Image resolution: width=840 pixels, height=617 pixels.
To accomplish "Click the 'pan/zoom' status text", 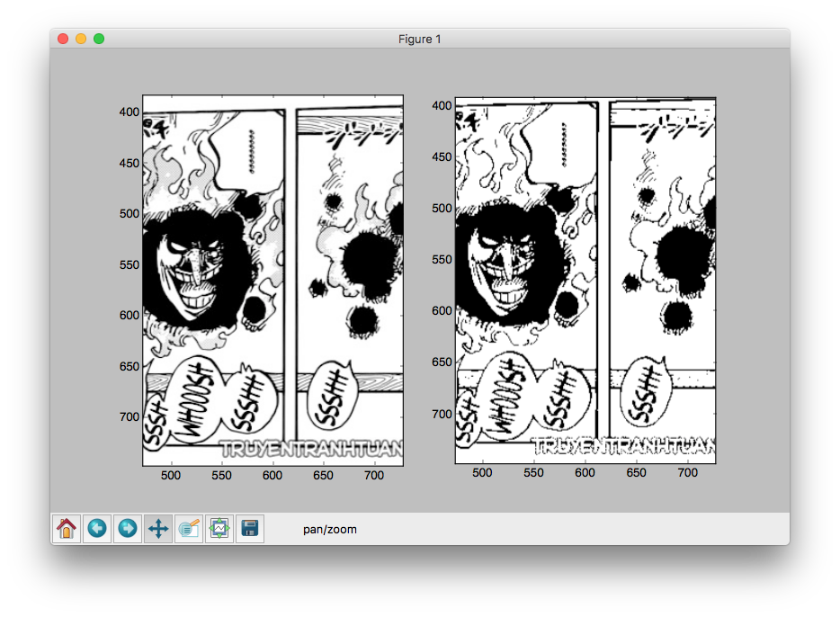I will click(x=330, y=529).
